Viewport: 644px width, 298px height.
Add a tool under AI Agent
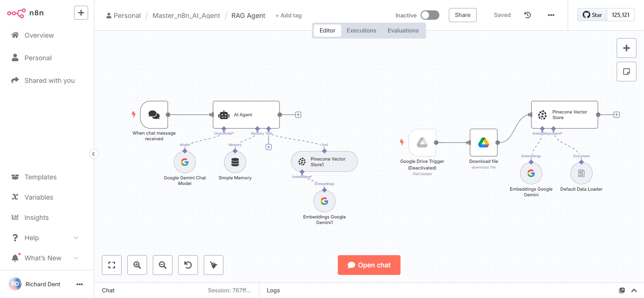tap(268, 147)
